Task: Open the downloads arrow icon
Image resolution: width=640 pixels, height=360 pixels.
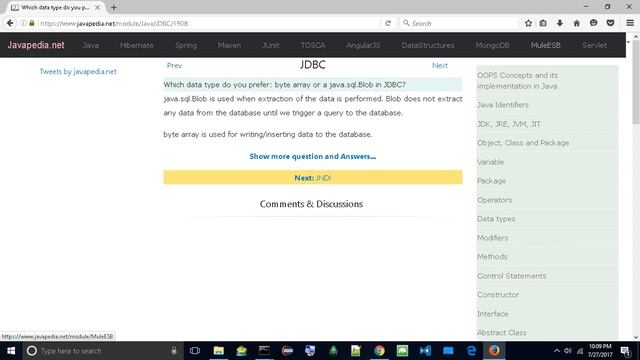Action: (x=560, y=23)
